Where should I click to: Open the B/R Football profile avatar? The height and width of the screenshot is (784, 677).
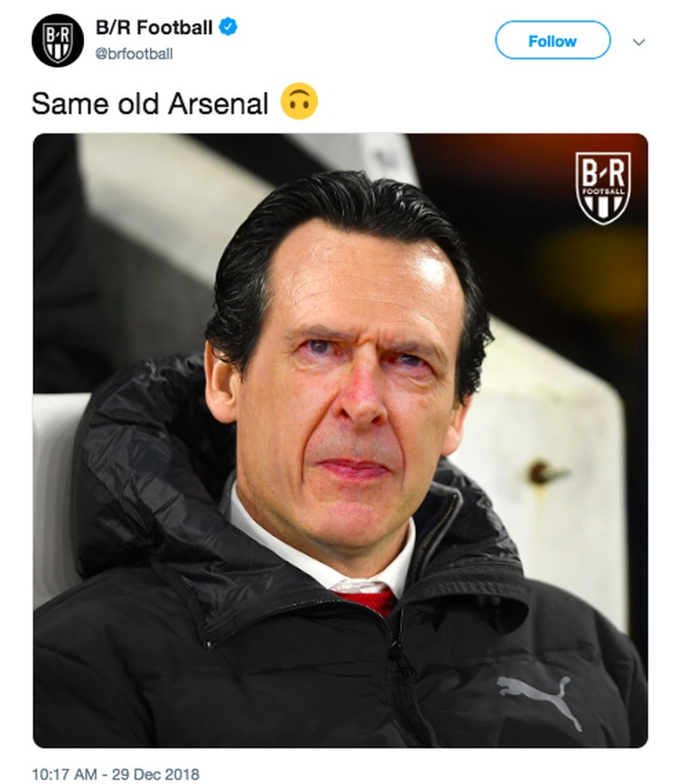(x=57, y=41)
